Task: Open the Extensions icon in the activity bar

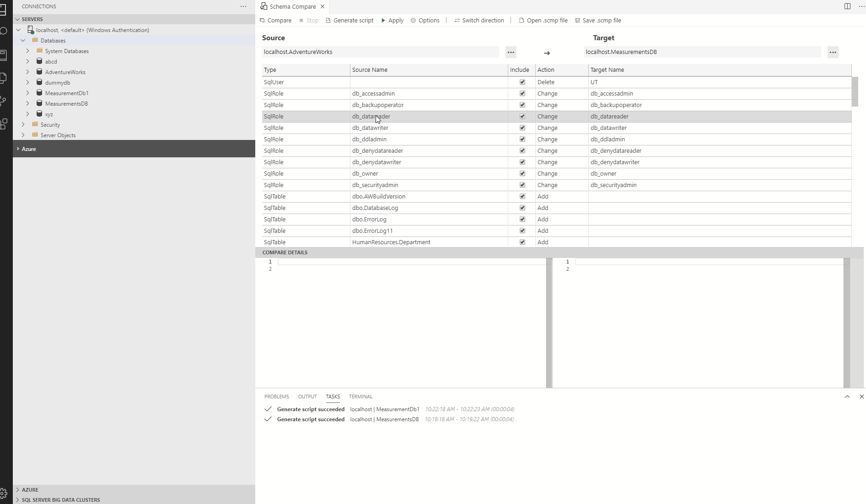Action: click(x=4, y=123)
